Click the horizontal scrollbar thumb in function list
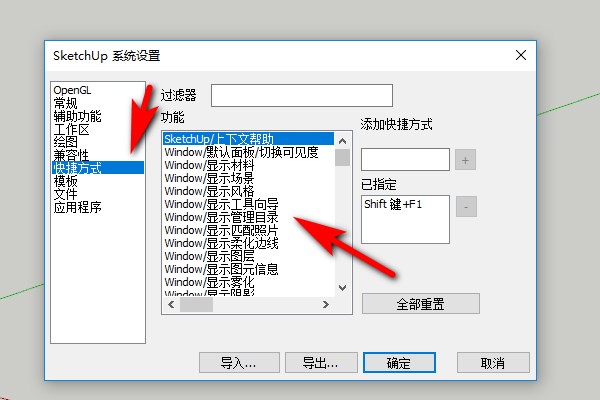600x400 pixels. click(196, 305)
